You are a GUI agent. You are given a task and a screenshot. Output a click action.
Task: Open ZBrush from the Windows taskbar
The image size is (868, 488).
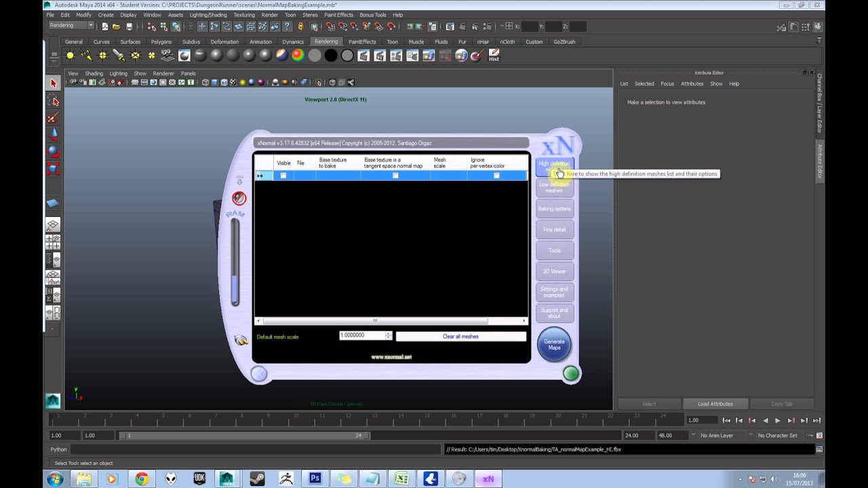285,479
